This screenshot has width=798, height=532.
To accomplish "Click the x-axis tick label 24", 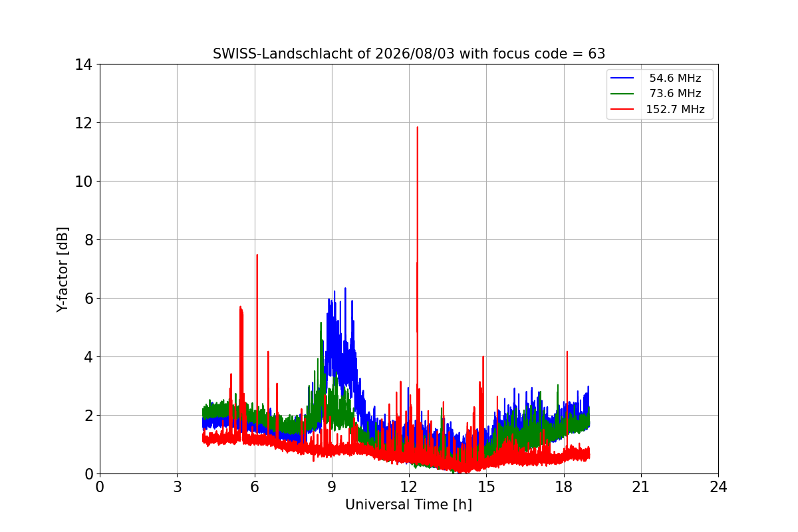I will [718, 487].
